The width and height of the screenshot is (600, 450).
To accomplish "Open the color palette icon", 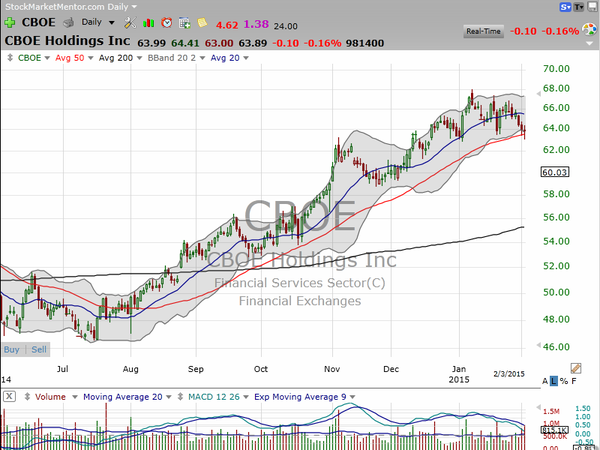I will 589,29.
